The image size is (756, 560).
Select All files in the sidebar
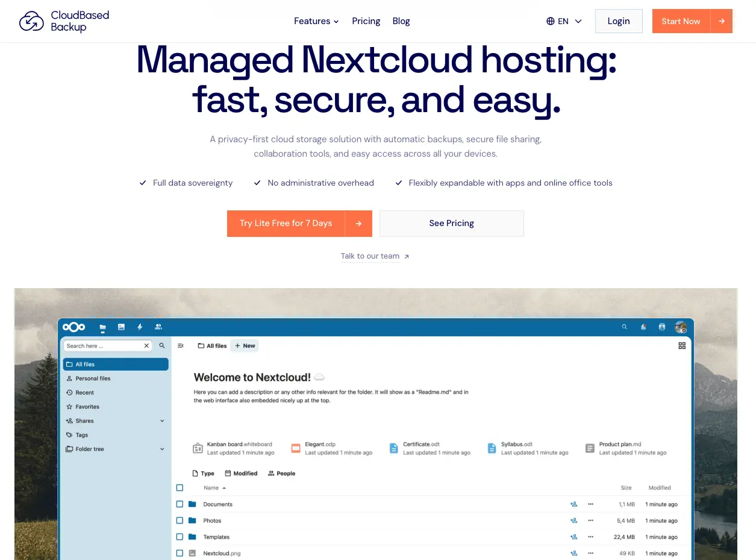pyautogui.click(x=116, y=364)
